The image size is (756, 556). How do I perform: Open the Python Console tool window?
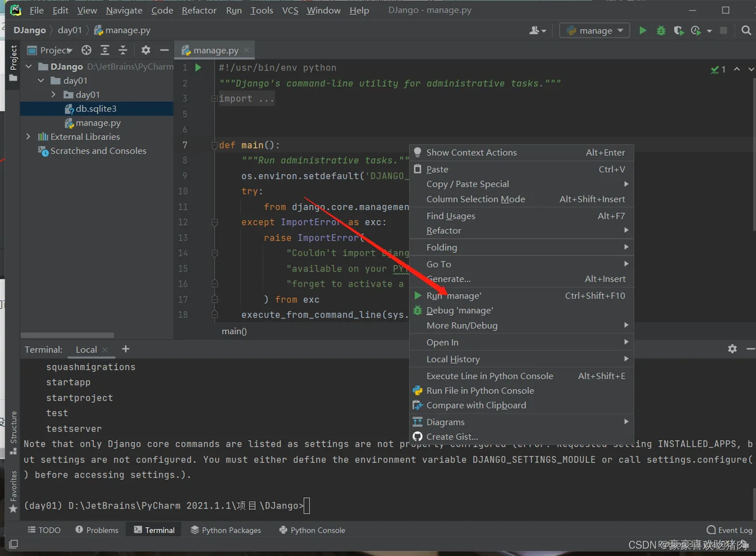312,530
